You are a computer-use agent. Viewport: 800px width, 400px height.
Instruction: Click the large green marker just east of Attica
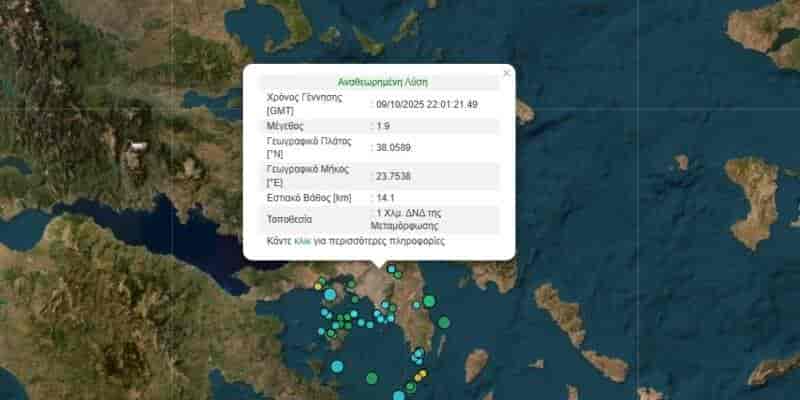coord(429,301)
